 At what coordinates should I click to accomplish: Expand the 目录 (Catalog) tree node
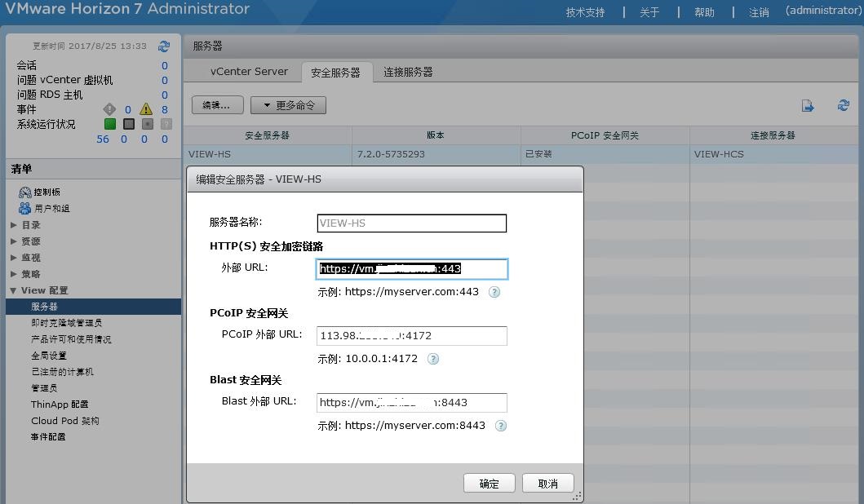[13, 225]
